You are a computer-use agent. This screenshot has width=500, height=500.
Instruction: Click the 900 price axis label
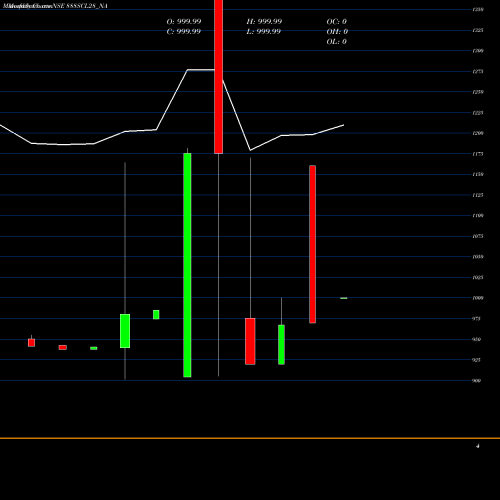click(x=476, y=380)
